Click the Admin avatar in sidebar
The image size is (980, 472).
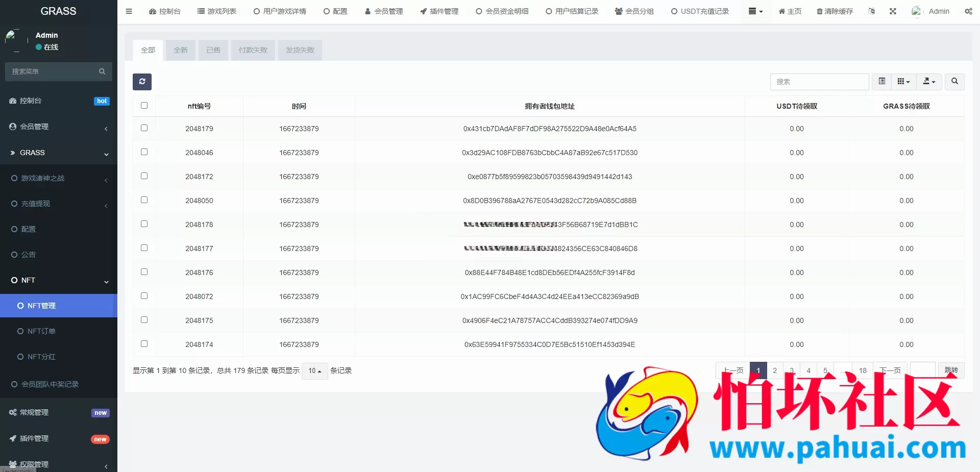pos(16,41)
